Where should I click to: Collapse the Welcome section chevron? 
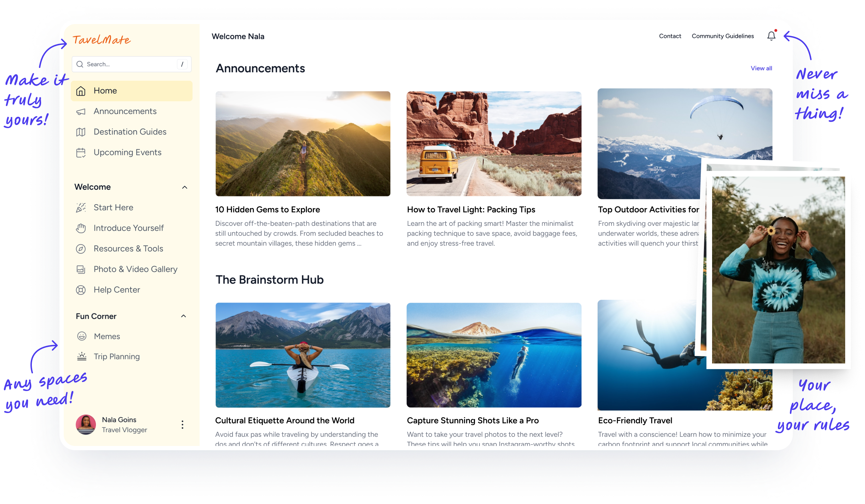click(185, 187)
